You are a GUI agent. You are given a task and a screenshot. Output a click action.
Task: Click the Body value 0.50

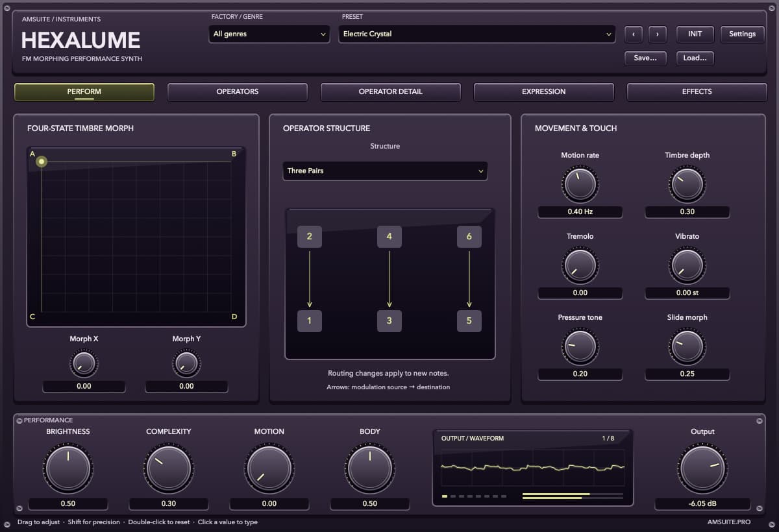(370, 503)
